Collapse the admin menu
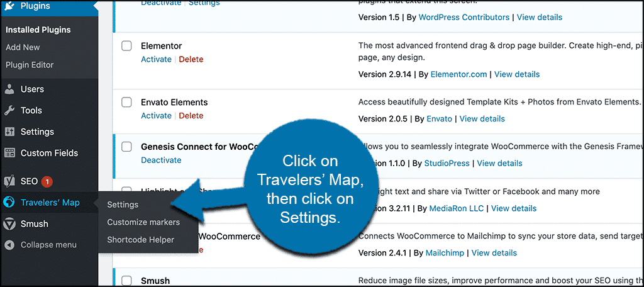Image resolution: width=644 pixels, height=287 pixels. pyautogui.click(x=48, y=245)
